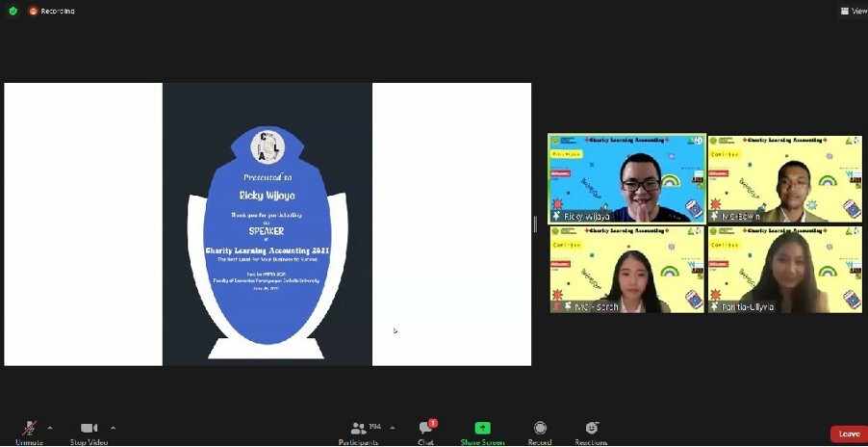Unmute the microphone

[30, 430]
